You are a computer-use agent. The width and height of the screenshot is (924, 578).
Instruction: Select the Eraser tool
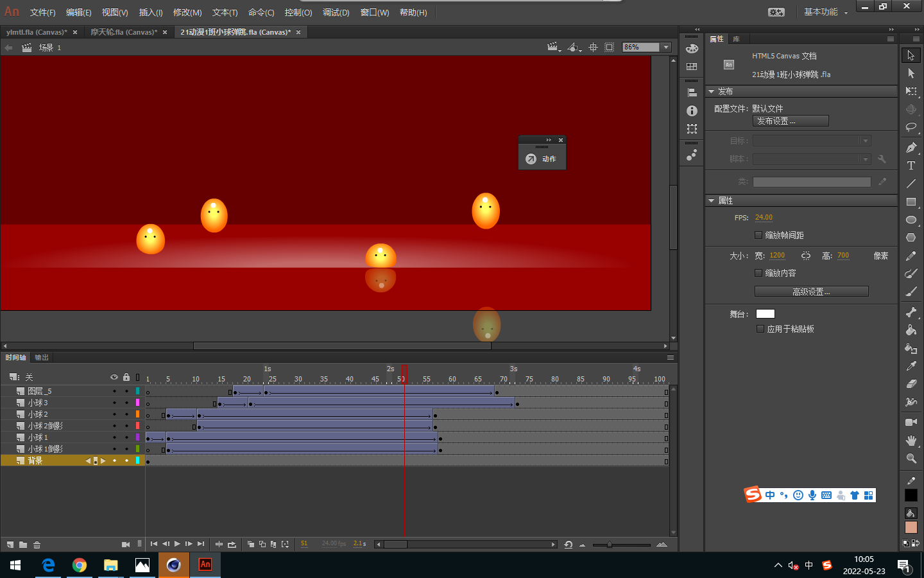[911, 384]
